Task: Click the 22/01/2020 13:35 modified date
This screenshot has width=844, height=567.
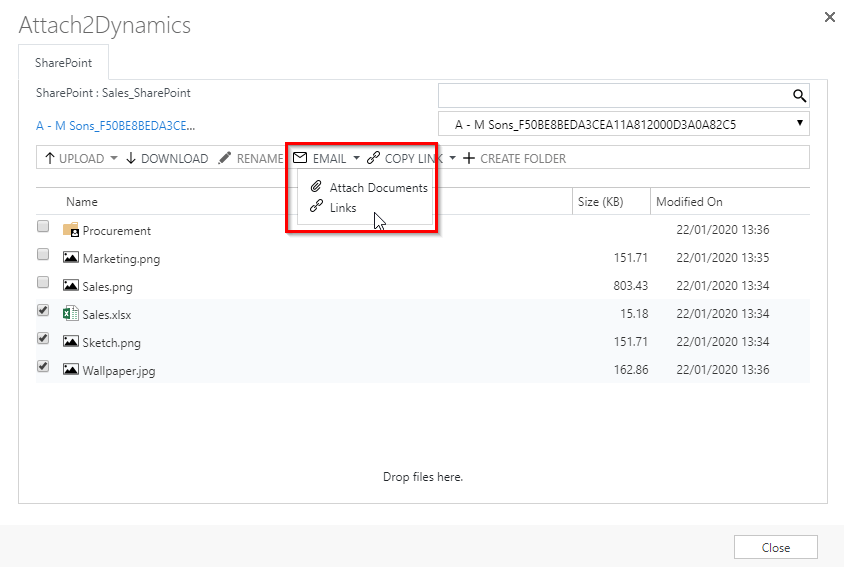Action: (722, 258)
